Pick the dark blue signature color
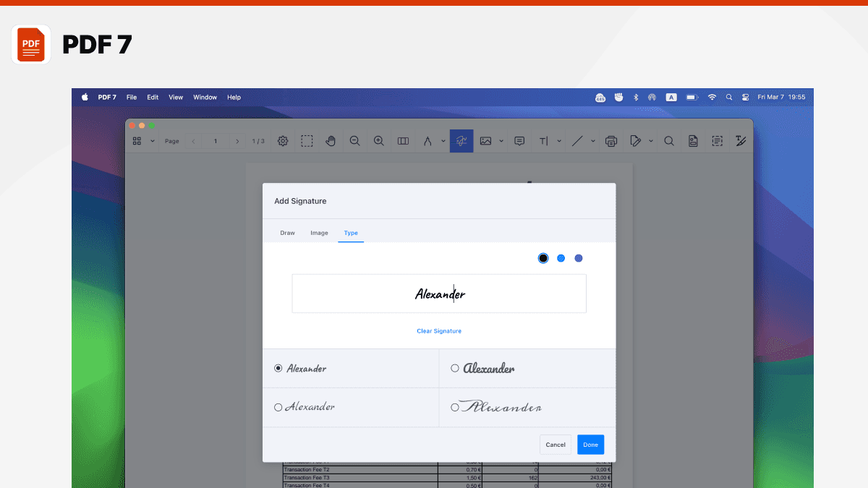This screenshot has height=488, width=868. [x=579, y=258]
